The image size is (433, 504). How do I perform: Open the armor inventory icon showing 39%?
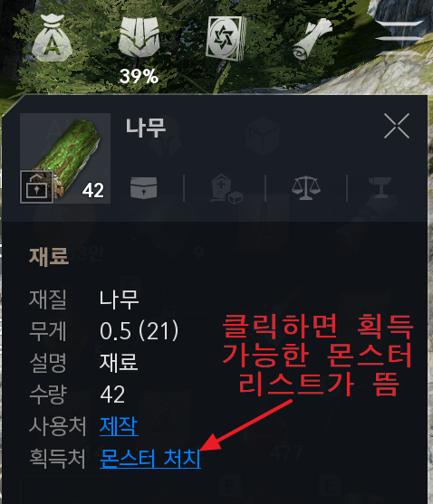point(139,38)
